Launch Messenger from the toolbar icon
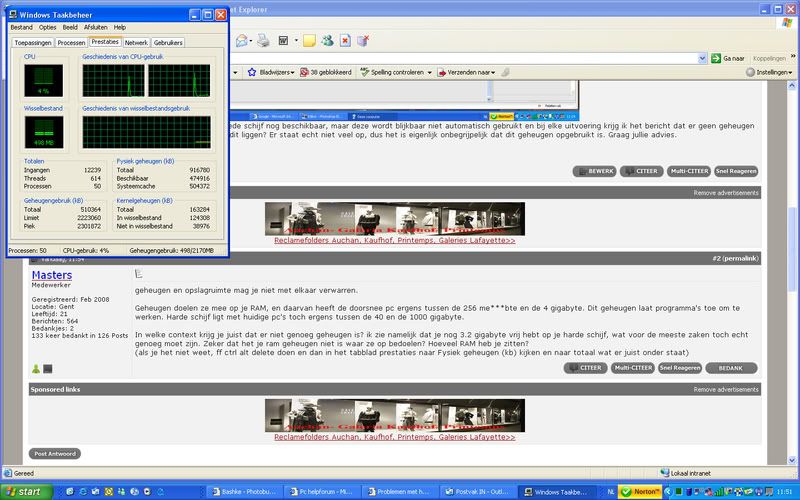The width and height of the screenshot is (800, 500). coord(327,41)
